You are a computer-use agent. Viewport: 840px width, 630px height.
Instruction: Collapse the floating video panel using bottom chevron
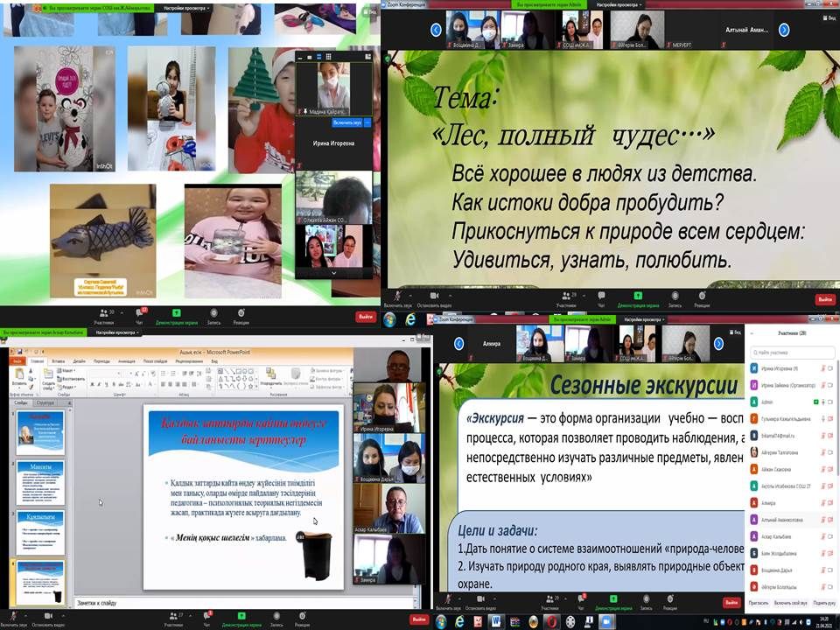click(333, 273)
